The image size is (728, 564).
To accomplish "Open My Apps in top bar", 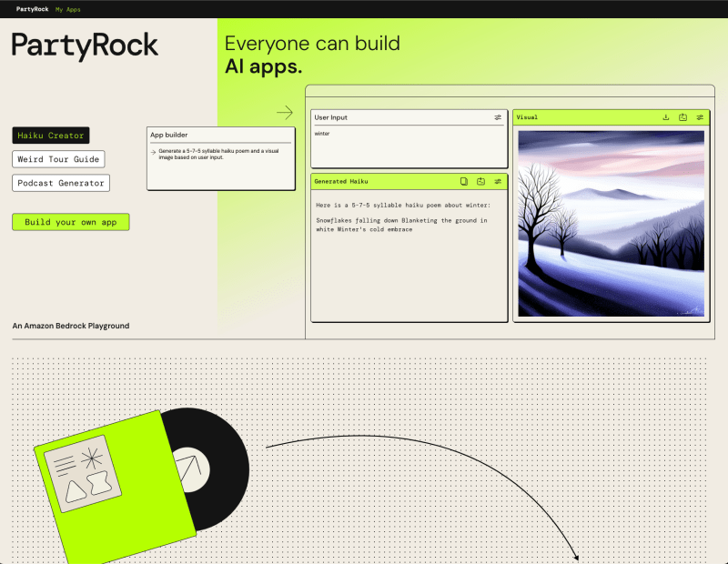I will tap(67, 9).
